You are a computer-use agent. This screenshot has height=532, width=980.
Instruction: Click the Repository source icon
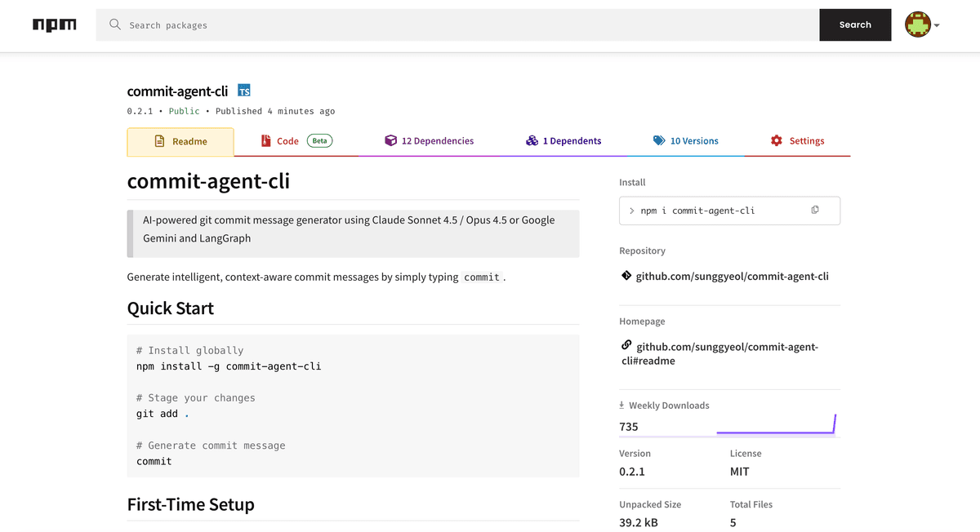[x=626, y=275]
